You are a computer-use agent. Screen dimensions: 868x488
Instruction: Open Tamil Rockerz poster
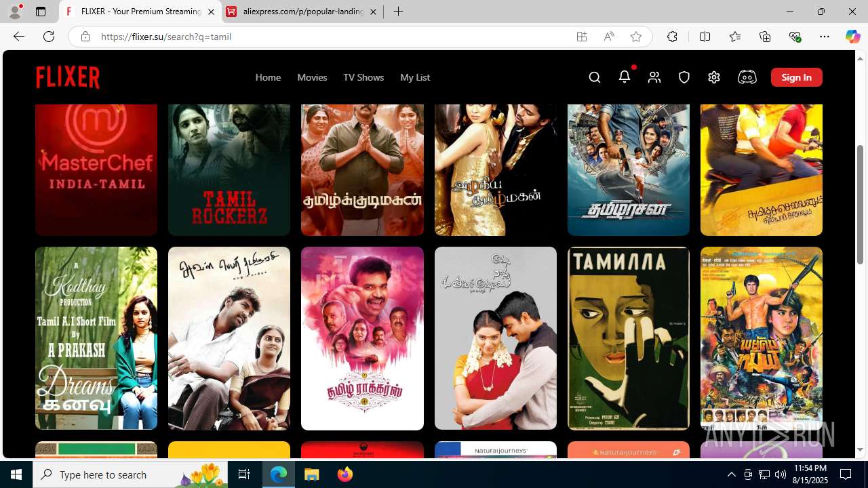229,169
